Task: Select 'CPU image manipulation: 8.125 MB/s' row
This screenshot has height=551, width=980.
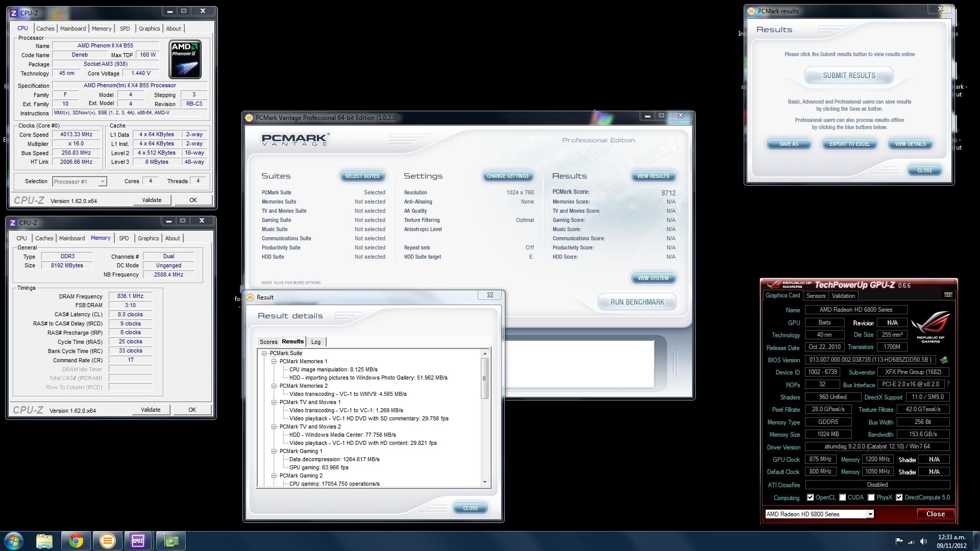Action: [x=333, y=369]
